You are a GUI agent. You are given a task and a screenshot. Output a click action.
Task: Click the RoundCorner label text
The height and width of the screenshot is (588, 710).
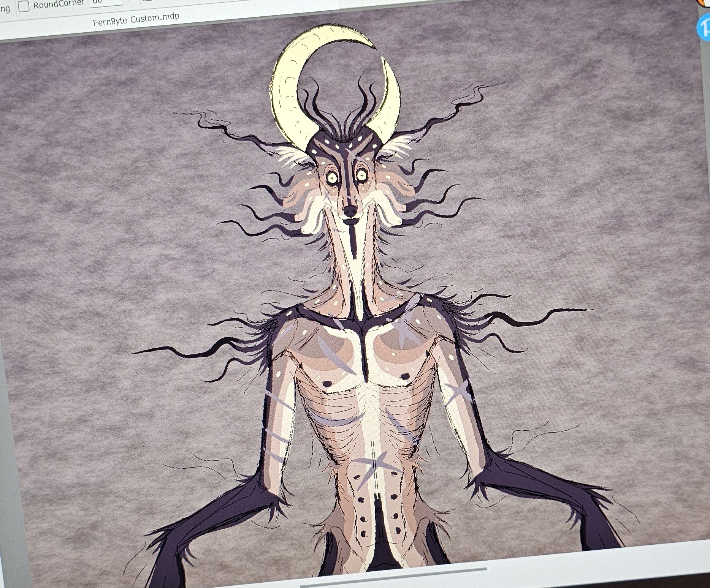pyautogui.click(x=59, y=5)
